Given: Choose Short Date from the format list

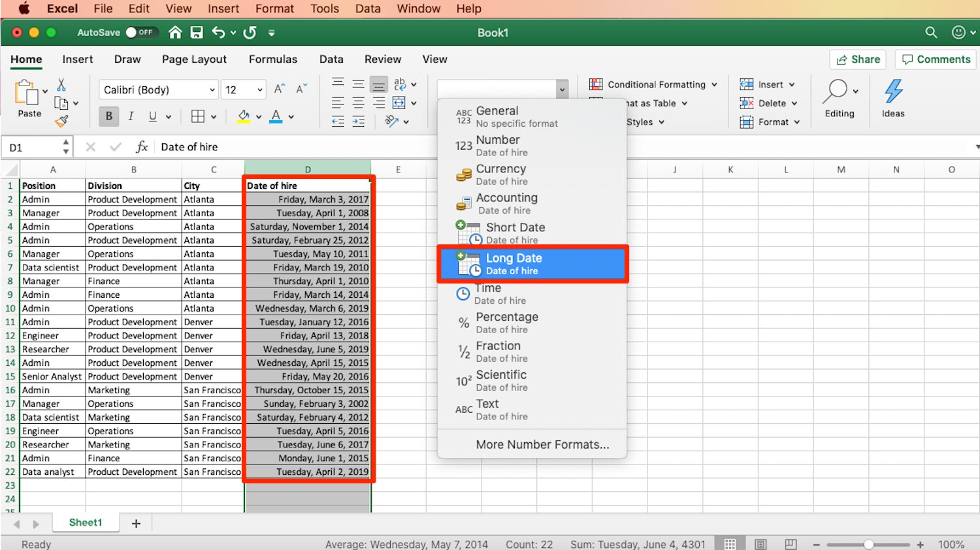Looking at the screenshot, I should [532, 233].
